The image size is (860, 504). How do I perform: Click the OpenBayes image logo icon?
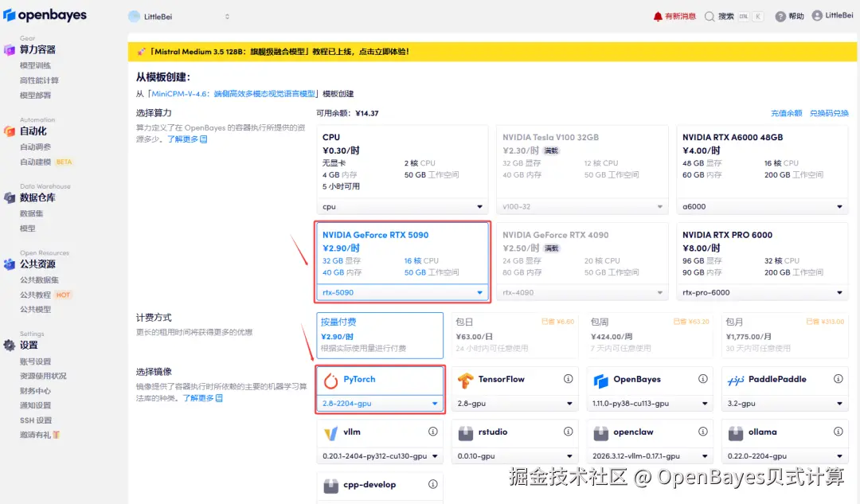[x=601, y=380]
